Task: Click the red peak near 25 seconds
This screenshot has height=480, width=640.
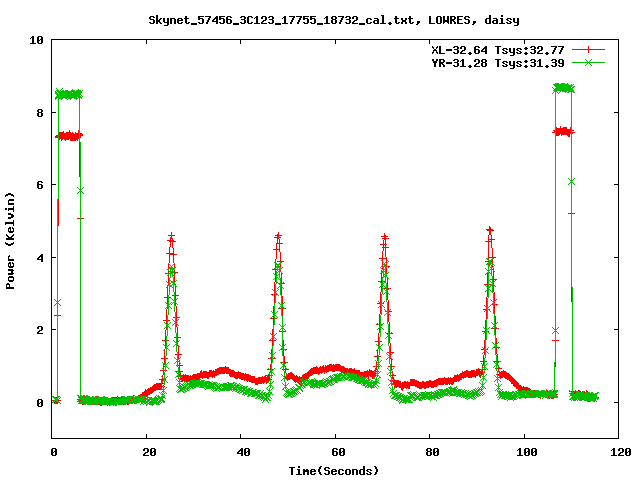Action: [x=171, y=237]
